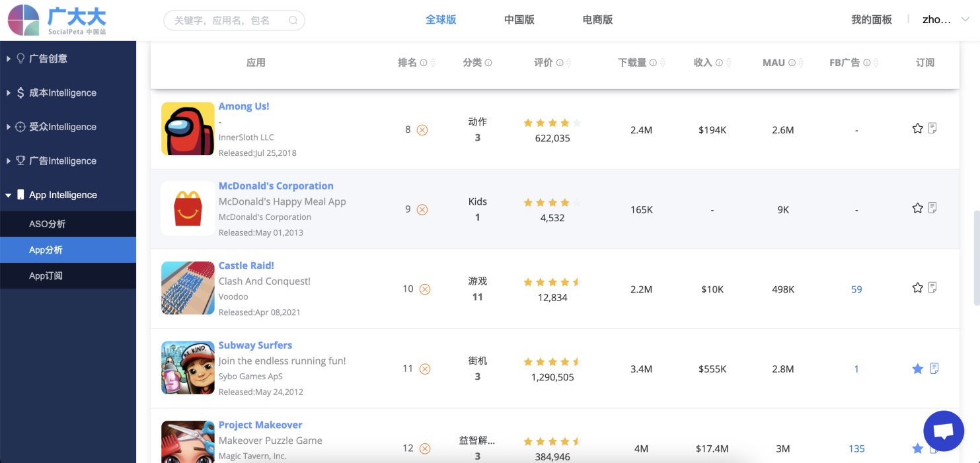Image resolution: width=980 pixels, height=463 pixels.
Task: Click the search box for keywords
Action: [x=234, y=20]
